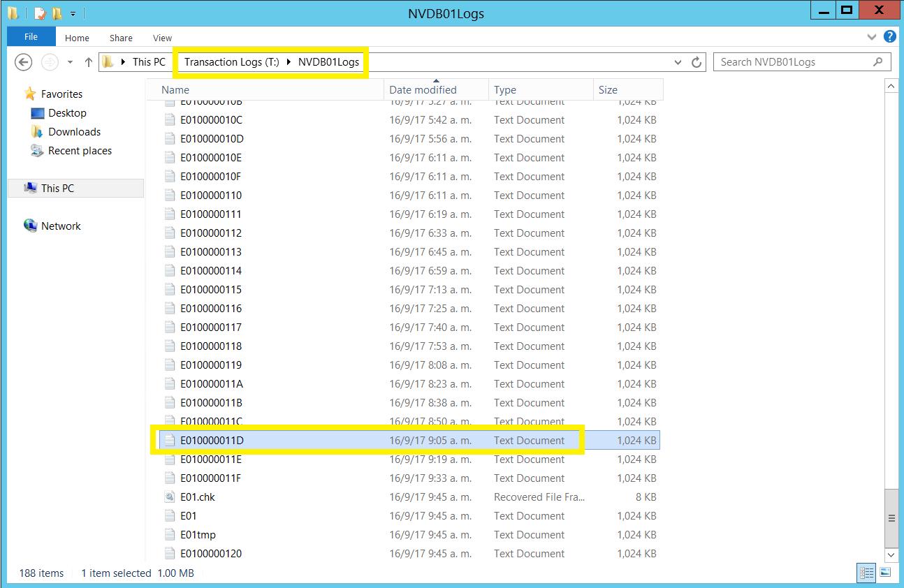Switch to the Share ribbon tab

(x=121, y=38)
